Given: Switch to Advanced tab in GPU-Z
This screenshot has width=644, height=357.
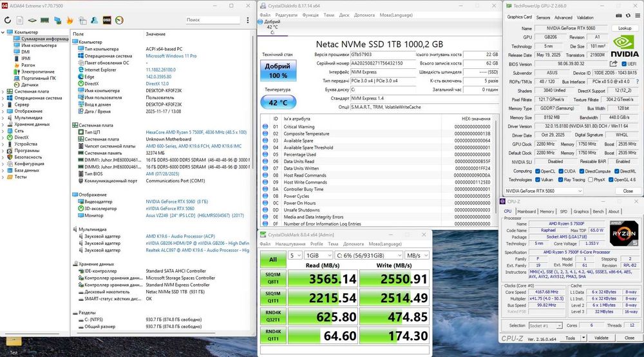Looking at the screenshot, I should pyautogui.click(x=563, y=17).
